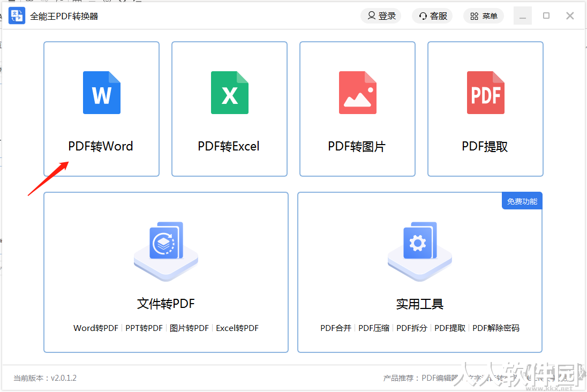The height and width of the screenshot is (392, 587).
Task: Click the red image file icon
Action: point(358,93)
